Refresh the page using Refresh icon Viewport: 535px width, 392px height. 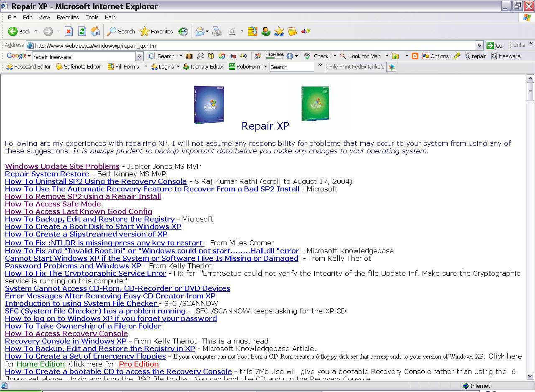82,31
